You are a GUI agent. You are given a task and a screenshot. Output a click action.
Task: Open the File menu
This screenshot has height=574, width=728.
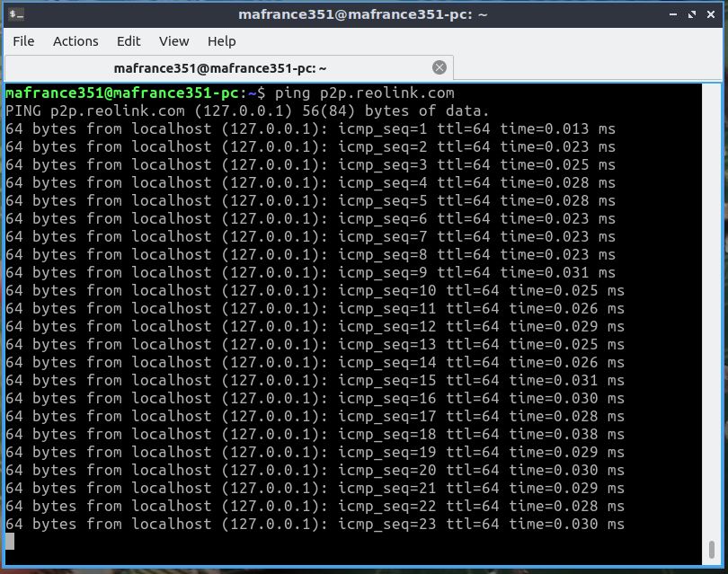coord(23,41)
